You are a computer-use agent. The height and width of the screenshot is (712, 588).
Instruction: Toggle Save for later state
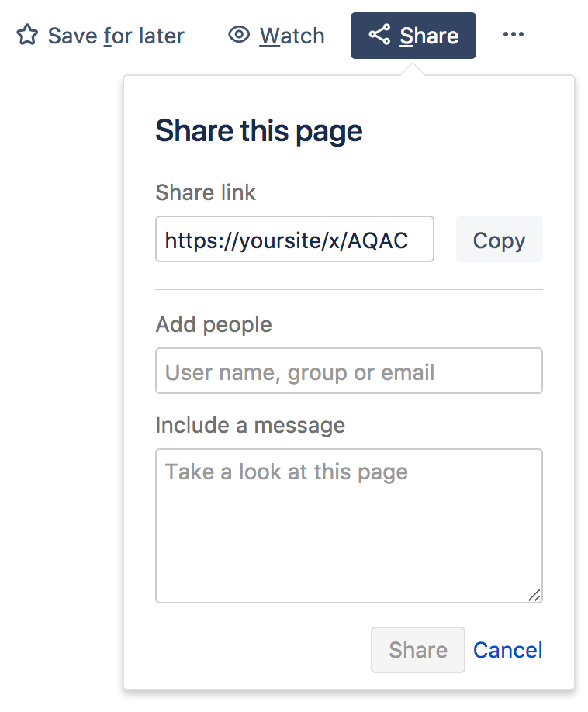99,35
